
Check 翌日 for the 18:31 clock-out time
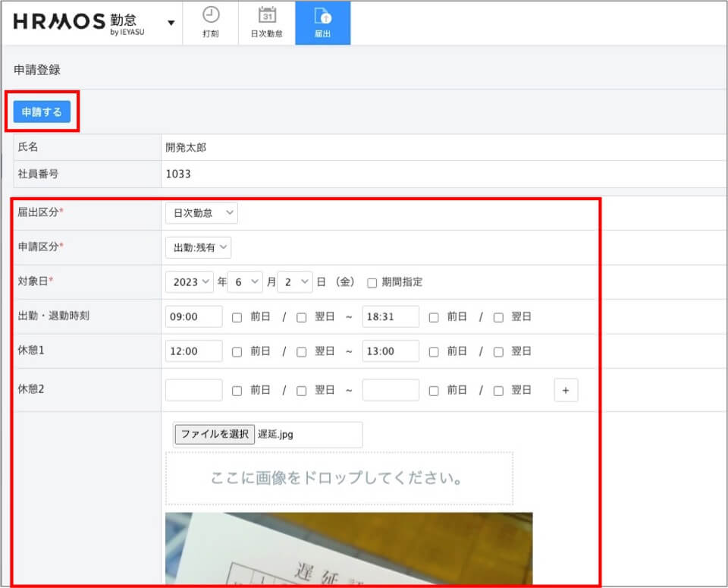[498, 317]
